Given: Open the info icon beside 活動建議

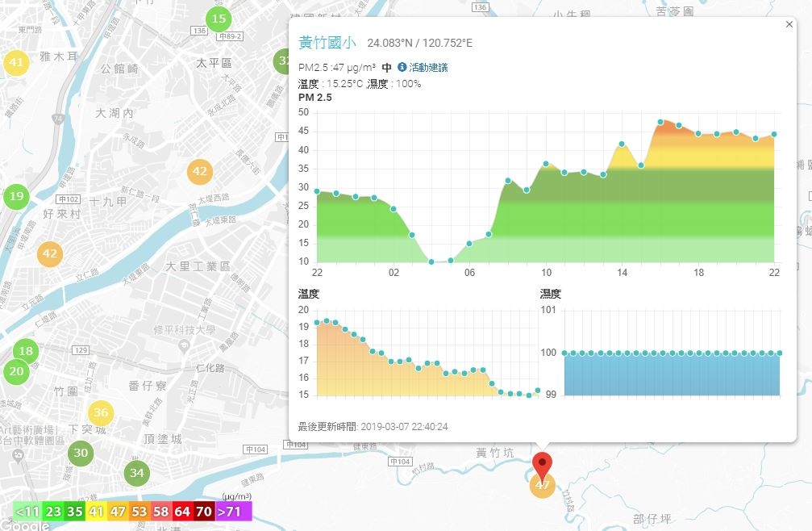Looking at the screenshot, I should 402,67.
